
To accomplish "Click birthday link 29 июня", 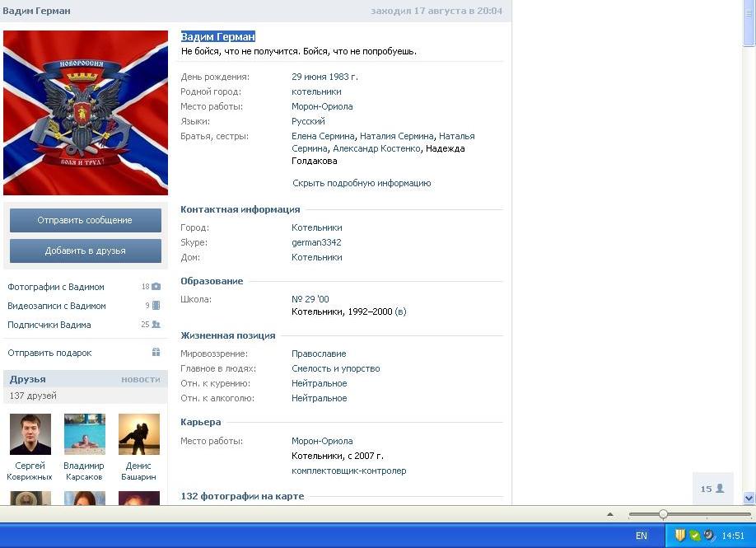I will point(307,77).
